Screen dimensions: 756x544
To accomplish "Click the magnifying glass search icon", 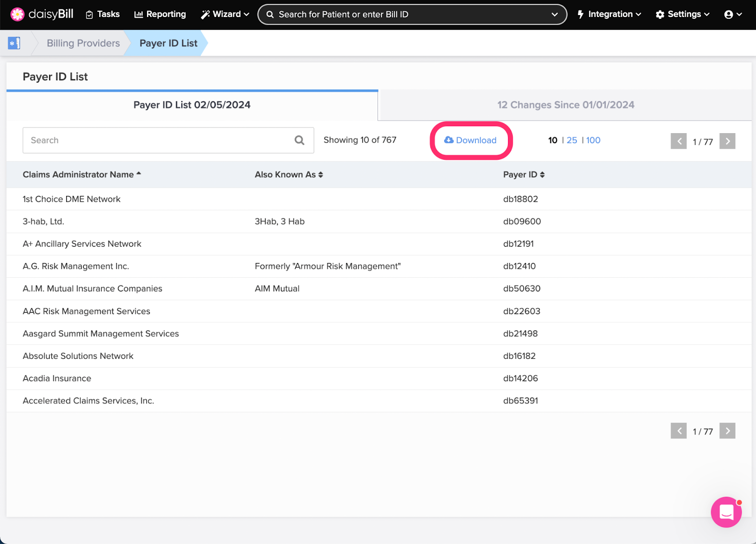I will pyautogui.click(x=299, y=140).
